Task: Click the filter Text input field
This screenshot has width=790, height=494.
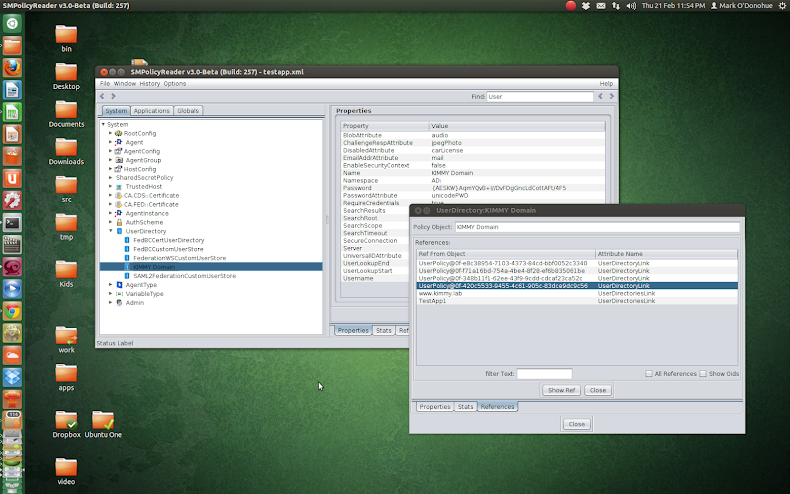Action: click(x=544, y=374)
